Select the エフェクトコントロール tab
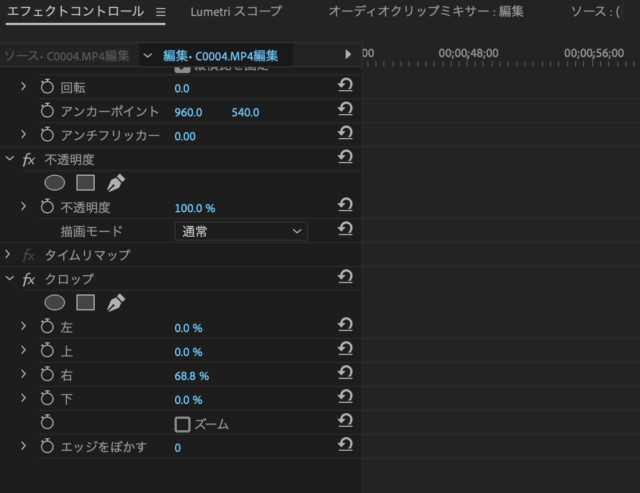 click(x=76, y=11)
